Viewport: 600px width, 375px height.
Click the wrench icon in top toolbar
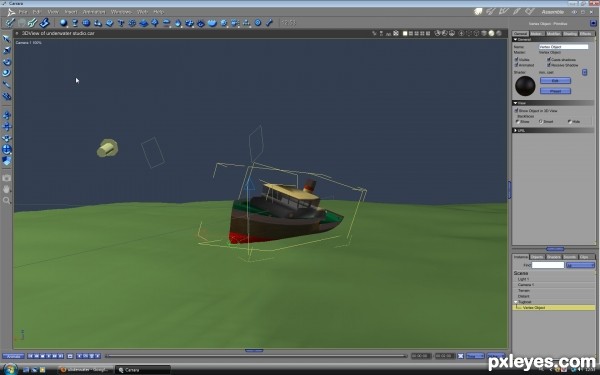tap(269, 23)
